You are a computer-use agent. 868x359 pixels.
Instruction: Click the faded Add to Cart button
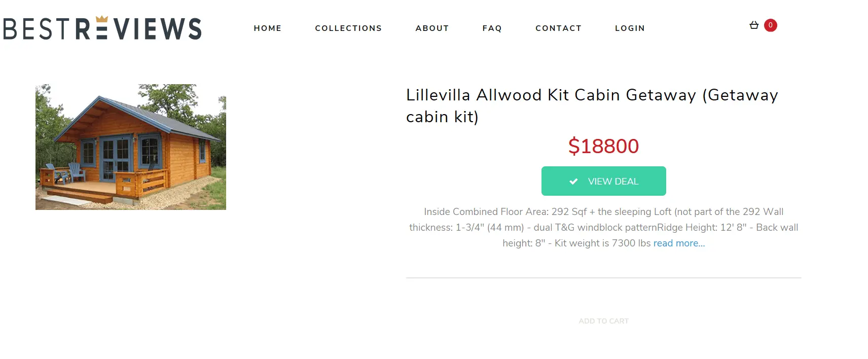603,321
